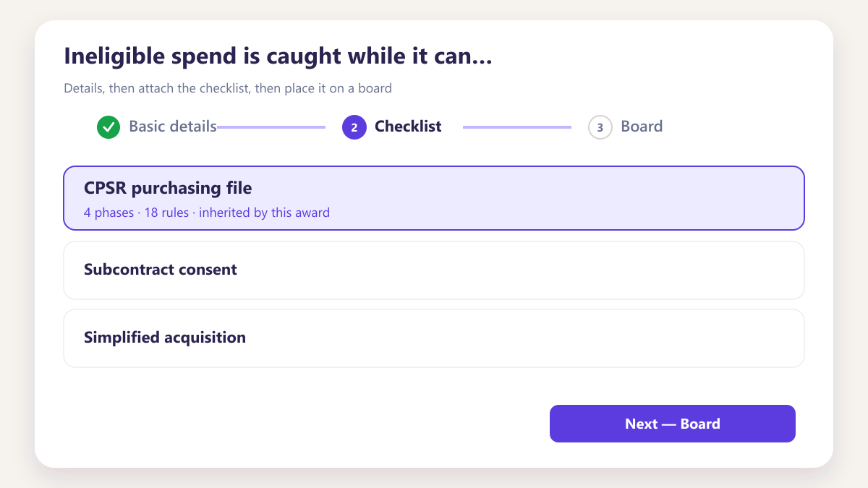The image size is (868, 488).
Task: Click the connector line after Basic details
Action: pos(271,127)
